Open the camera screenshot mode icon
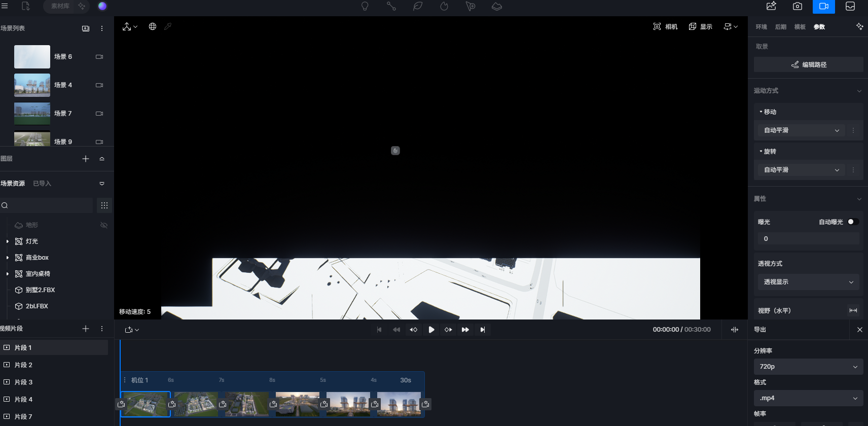This screenshot has width=868, height=426. click(x=798, y=6)
